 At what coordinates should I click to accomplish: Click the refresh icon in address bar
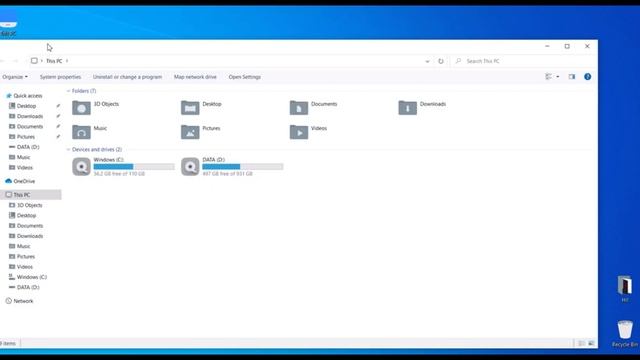(441, 61)
